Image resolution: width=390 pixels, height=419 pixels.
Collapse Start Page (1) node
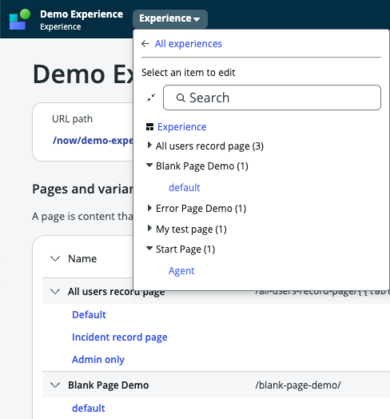click(x=150, y=248)
